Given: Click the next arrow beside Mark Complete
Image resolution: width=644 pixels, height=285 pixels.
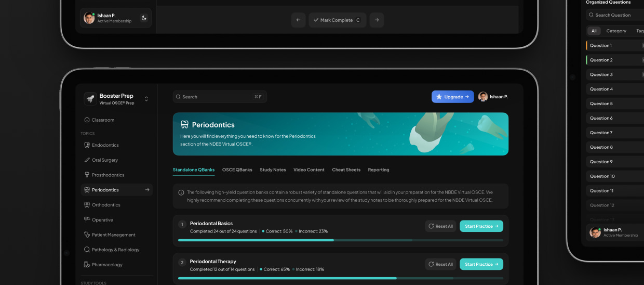Looking at the screenshot, I should coord(377,20).
